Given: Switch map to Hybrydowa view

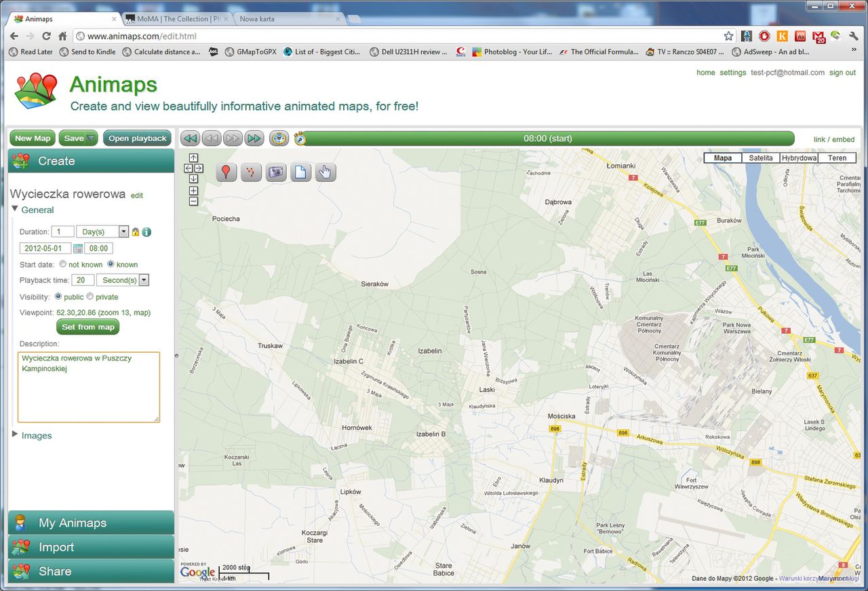Looking at the screenshot, I should coord(799,158).
